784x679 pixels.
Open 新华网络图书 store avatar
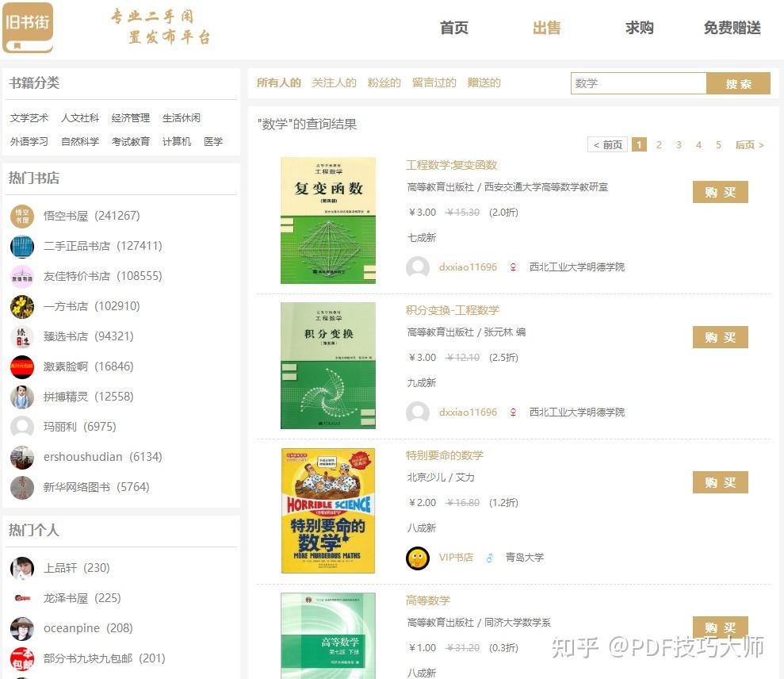[x=22, y=487]
